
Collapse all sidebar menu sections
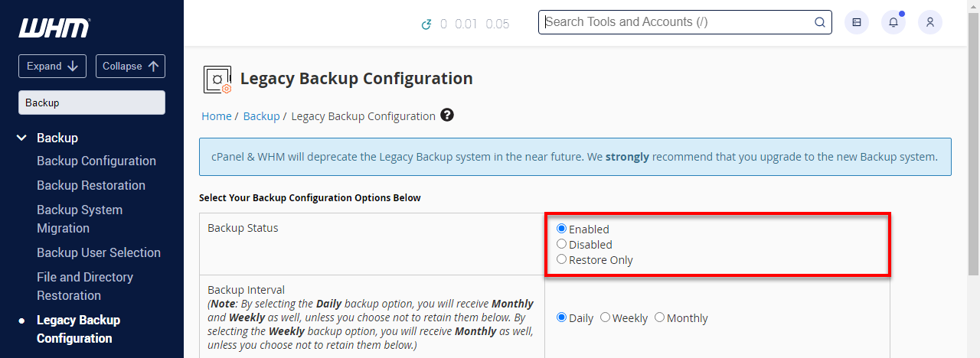pyautogui.click(x=130, y=66)
